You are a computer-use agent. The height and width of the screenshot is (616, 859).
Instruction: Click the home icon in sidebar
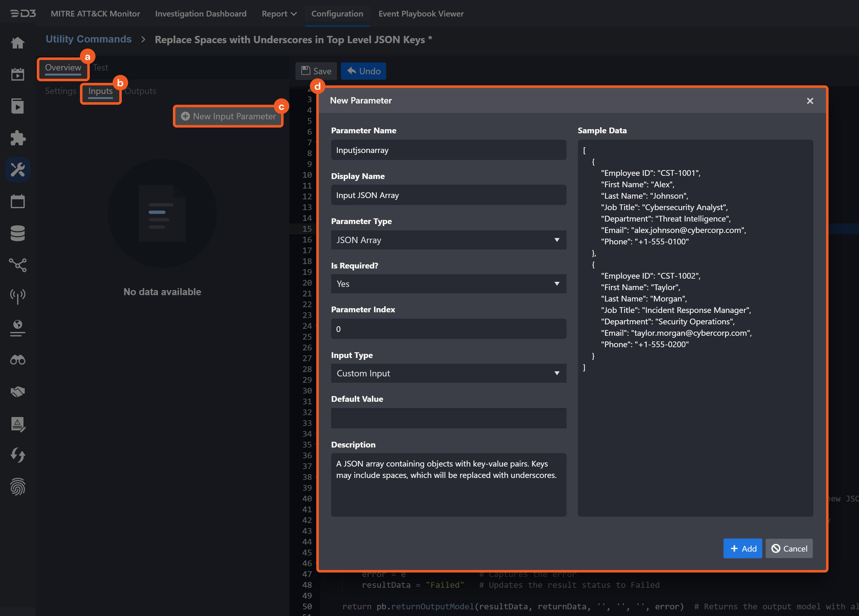coord(17,43)
